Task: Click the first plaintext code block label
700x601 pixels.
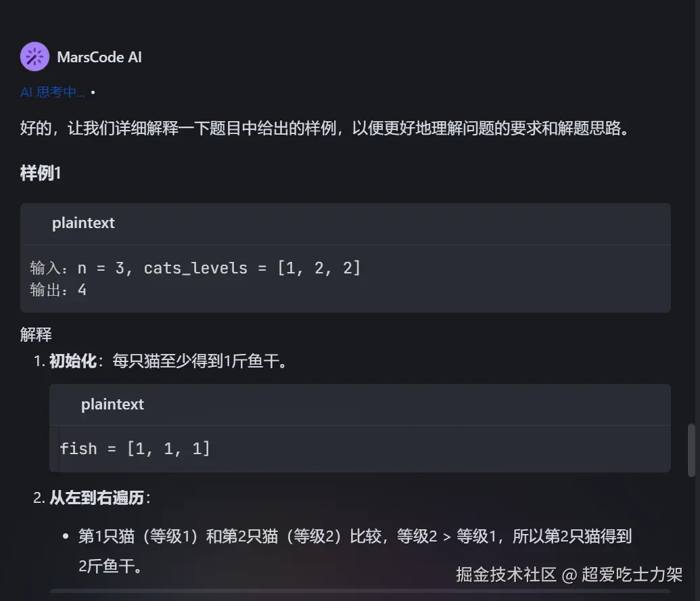Action: click(x=83, y=223)
